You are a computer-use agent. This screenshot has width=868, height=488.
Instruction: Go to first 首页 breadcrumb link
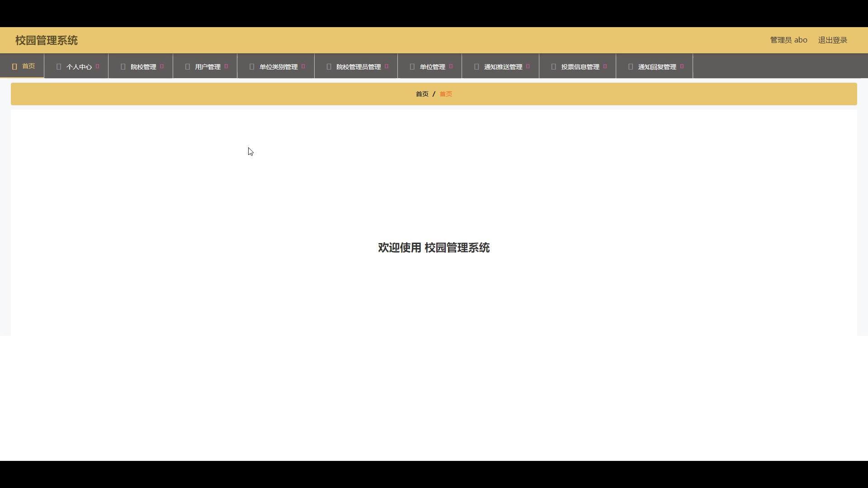(x=422, y=94)
